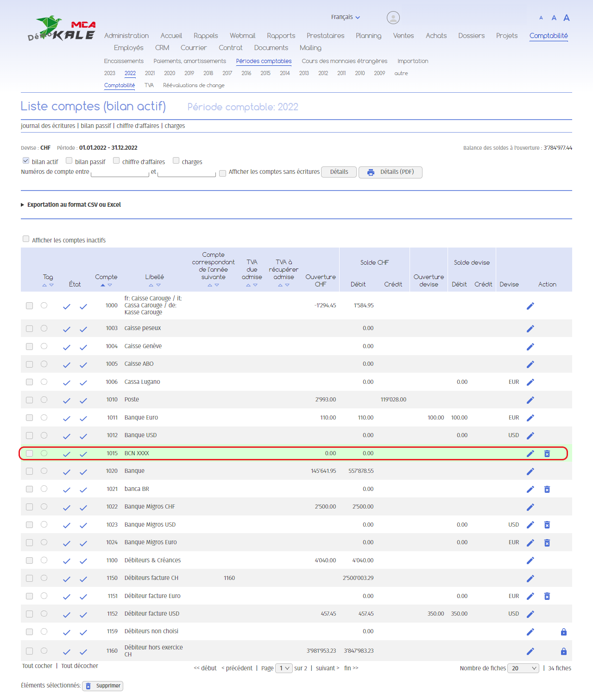Click the first account number range field
This screenshot has height=700, width=593.
pyautogui.click(x=120, y=173)
